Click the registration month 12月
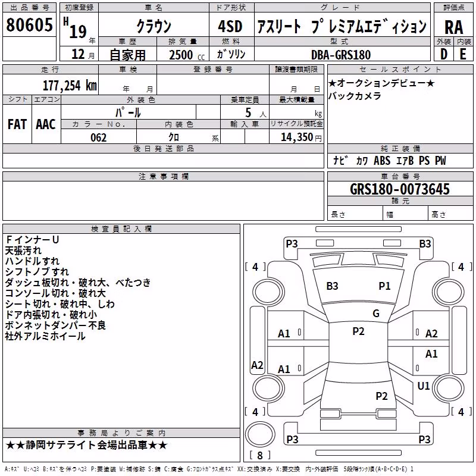476x476 pixels. (83, 54)
